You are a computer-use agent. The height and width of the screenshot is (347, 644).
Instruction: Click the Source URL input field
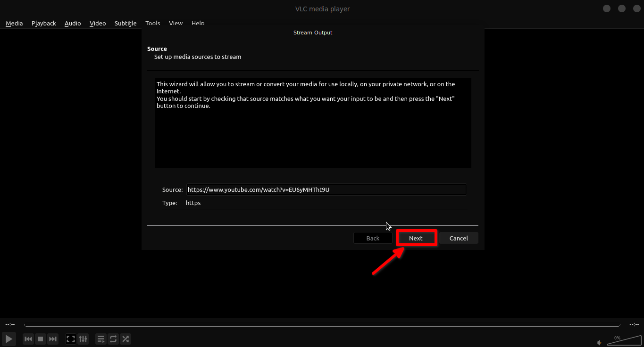point(326,190)
